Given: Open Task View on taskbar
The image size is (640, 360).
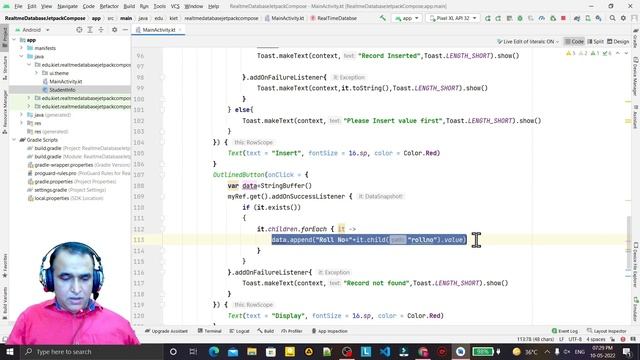Looking at the screenshot, I should tap(193, 351).
